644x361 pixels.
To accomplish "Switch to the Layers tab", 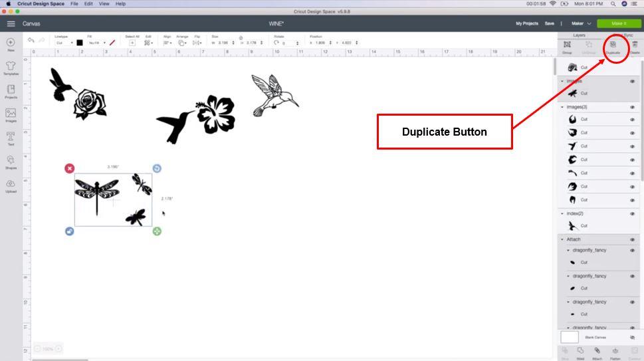I will coord(579,35).
